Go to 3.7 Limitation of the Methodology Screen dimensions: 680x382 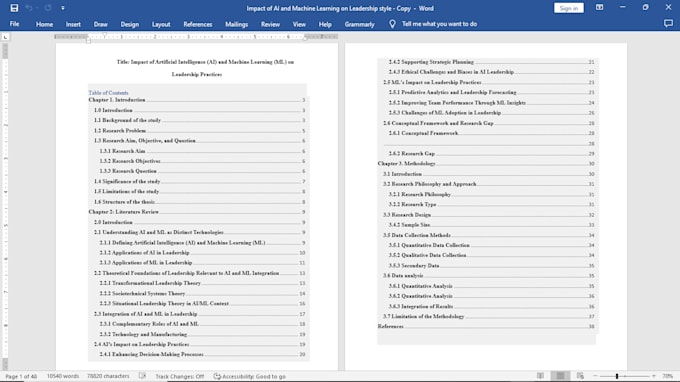pyautogui.click(x=489, y=317)
